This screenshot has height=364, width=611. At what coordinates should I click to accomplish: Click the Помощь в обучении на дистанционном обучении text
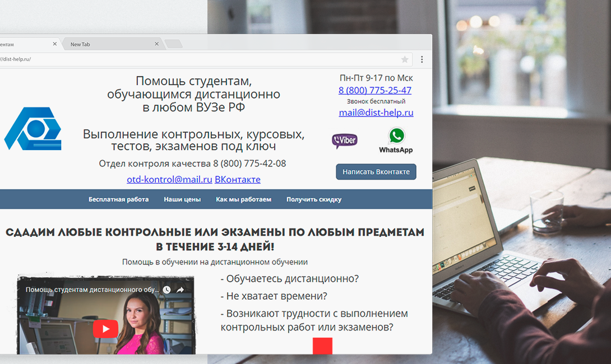pyautogui.click(x=215, y=262)
